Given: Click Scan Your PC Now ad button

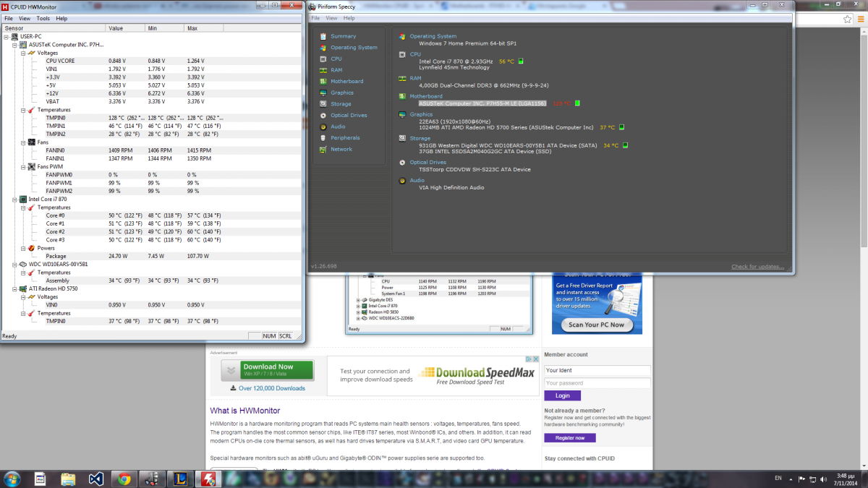Looking at the screenshot, I should coord(596,325).
